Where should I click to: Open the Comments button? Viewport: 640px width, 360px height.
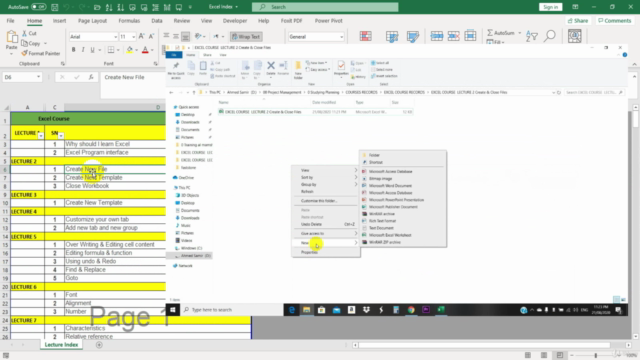(614, 20)
